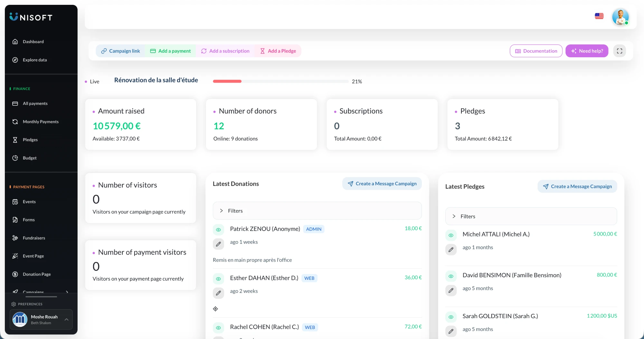This screenshot has width=644, height=339.
Task: Click the fullscreen toggle icon
Action: (620, 51)
